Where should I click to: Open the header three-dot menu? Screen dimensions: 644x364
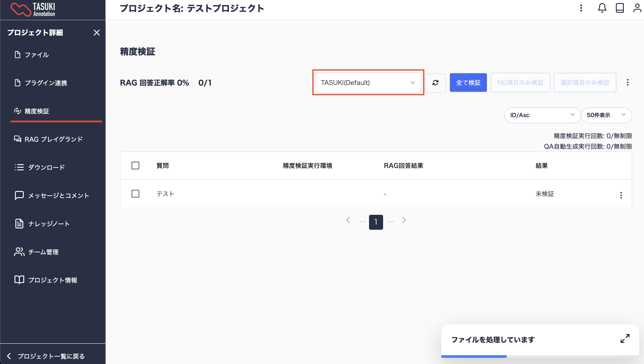tap(581, 8)
